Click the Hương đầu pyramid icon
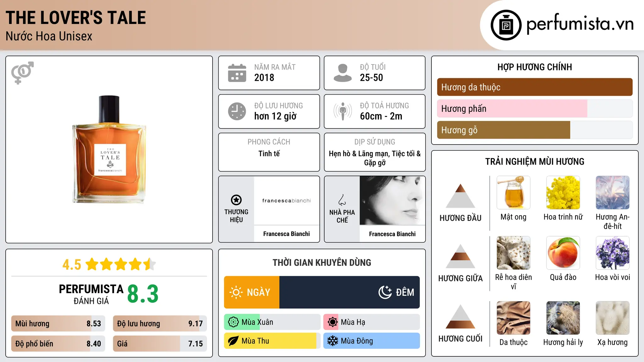The height and width of the screenshot is (362, 644). 460,196
